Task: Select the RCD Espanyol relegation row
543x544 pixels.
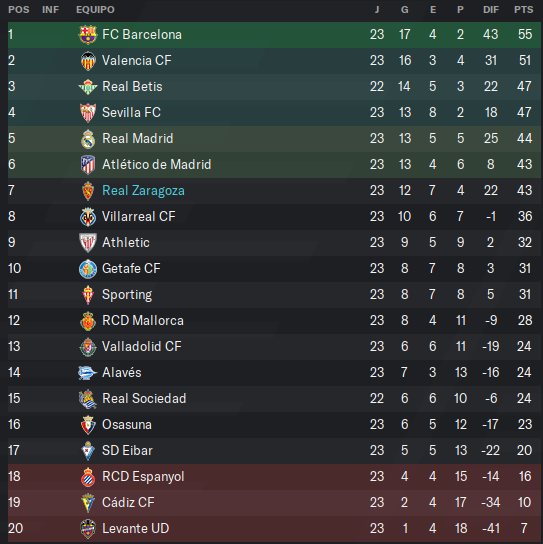Action: click(274, 477)
